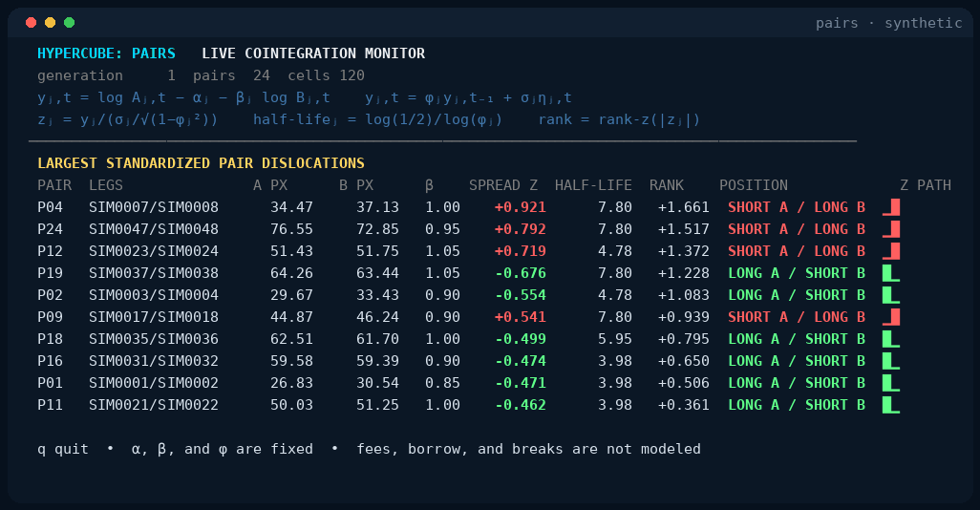Click the 'rank = rank-z(|zⱼ|)' formula
The width and height of the screenshot is (980, 510).
(x=619, y=119)
